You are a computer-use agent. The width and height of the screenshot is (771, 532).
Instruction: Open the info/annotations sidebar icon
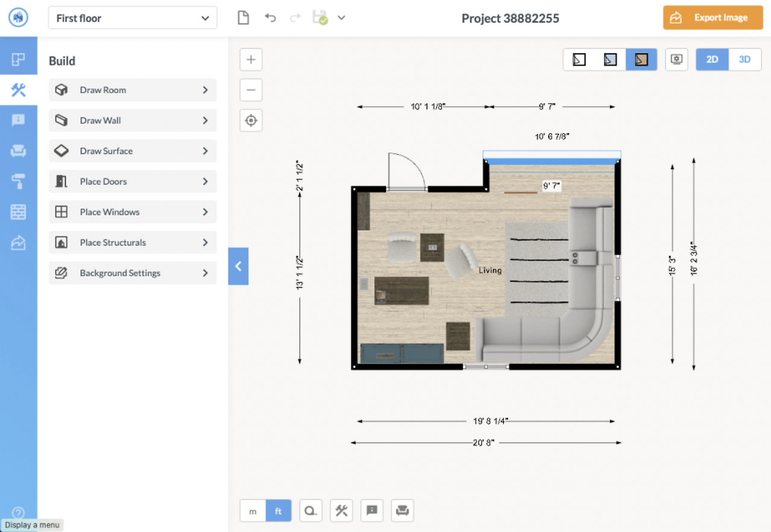(18, 120)
